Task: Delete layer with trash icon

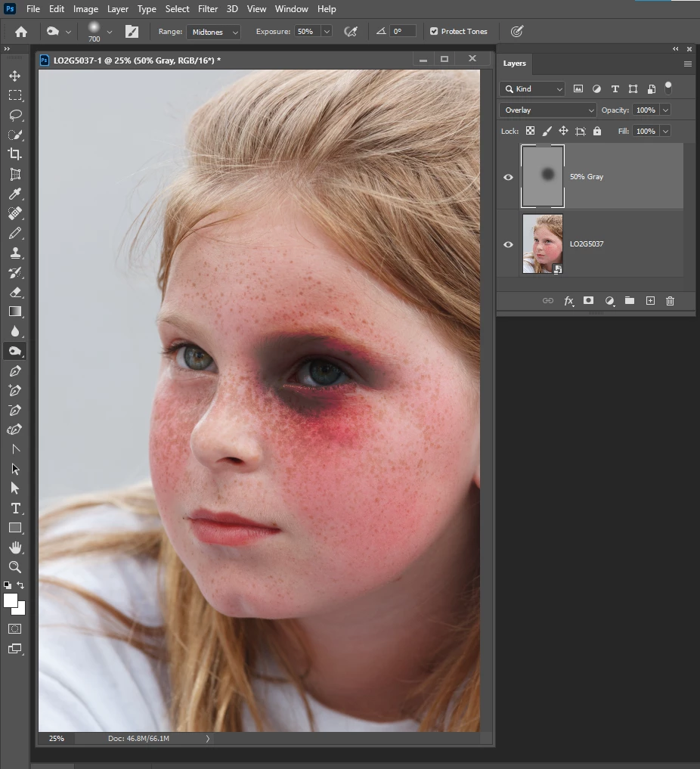Action: (670, 301)
